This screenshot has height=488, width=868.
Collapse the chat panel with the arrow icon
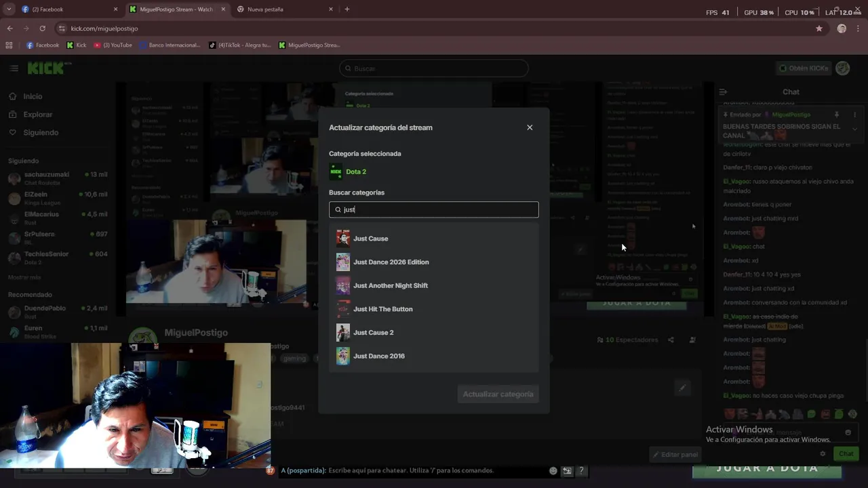tap(723, 91)
